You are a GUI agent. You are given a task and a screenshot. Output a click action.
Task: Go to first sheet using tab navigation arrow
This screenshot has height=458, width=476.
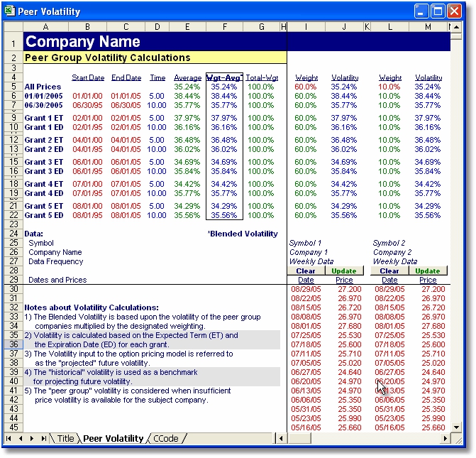[9, 439]
